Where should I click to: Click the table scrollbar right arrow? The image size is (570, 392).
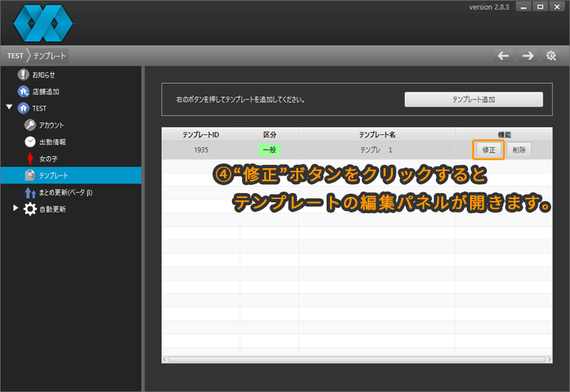[549, 359]
